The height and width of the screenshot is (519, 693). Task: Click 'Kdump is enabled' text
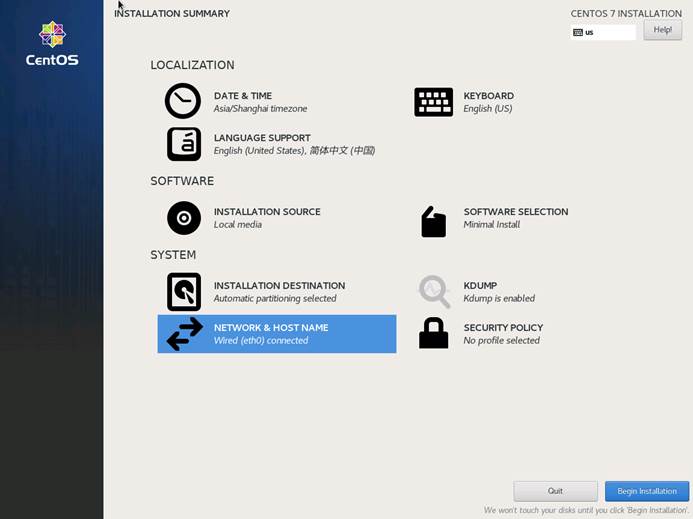[x=499, y=298]
